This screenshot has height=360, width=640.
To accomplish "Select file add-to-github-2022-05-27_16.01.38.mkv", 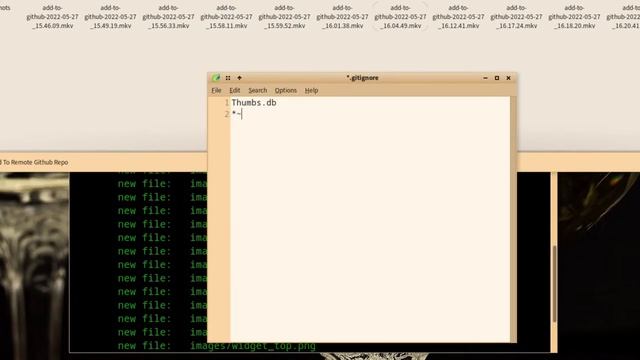I will coord(342,17).
